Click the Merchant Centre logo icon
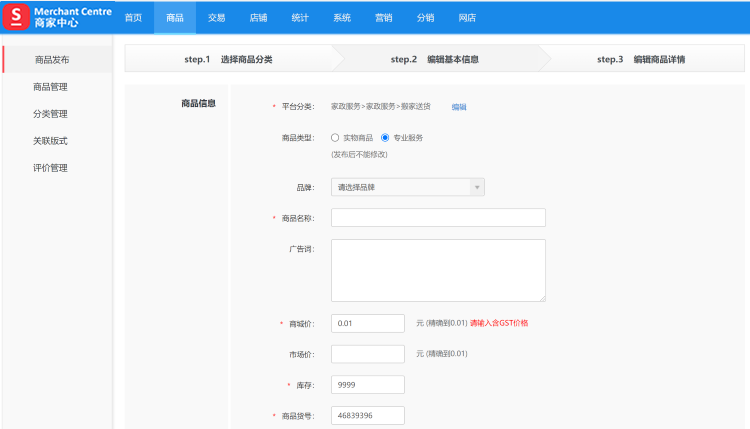The image size is (750, 429). click(x=17, y=17)
